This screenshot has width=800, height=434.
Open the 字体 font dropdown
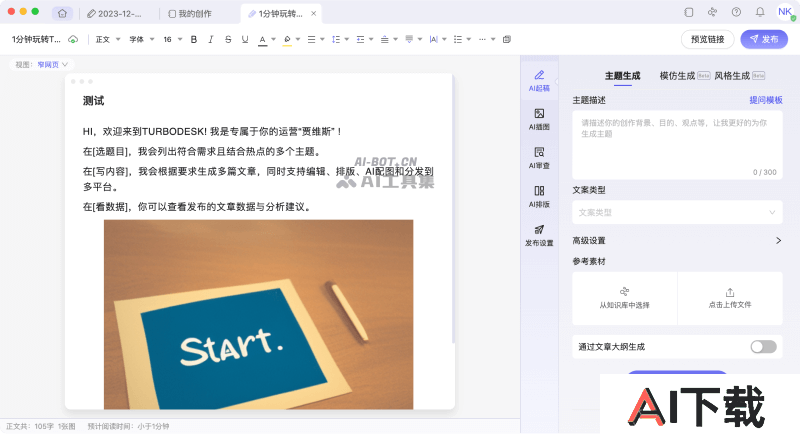[141, 39]
